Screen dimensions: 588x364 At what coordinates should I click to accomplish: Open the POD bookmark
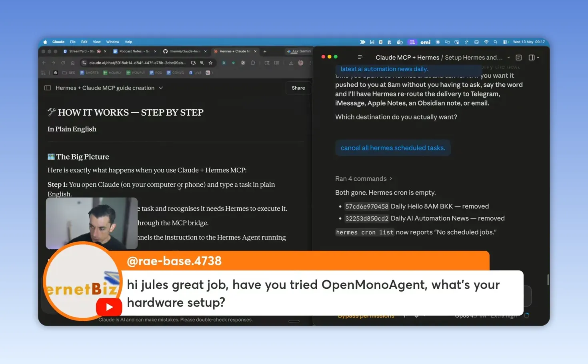tap(156, 73)
